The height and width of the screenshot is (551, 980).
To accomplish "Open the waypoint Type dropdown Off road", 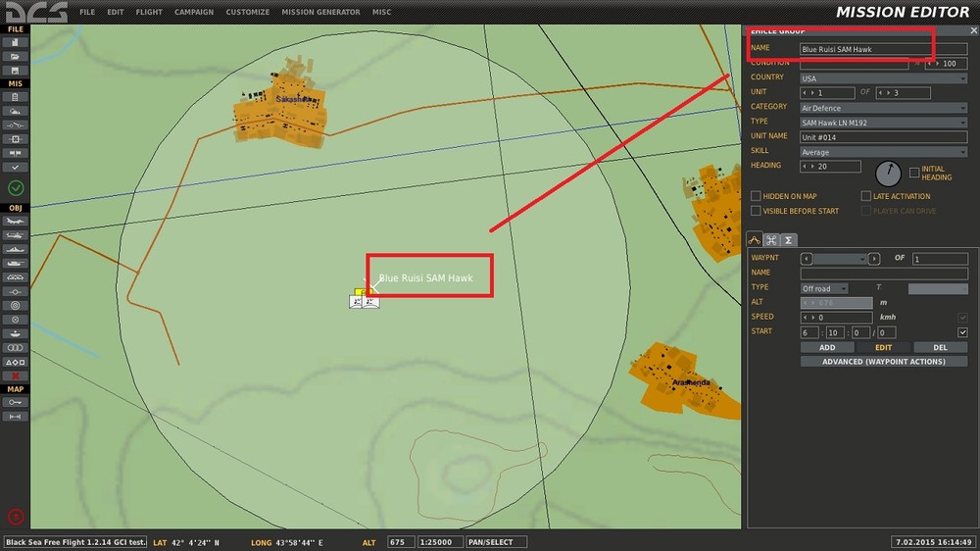I will point(824,288).
